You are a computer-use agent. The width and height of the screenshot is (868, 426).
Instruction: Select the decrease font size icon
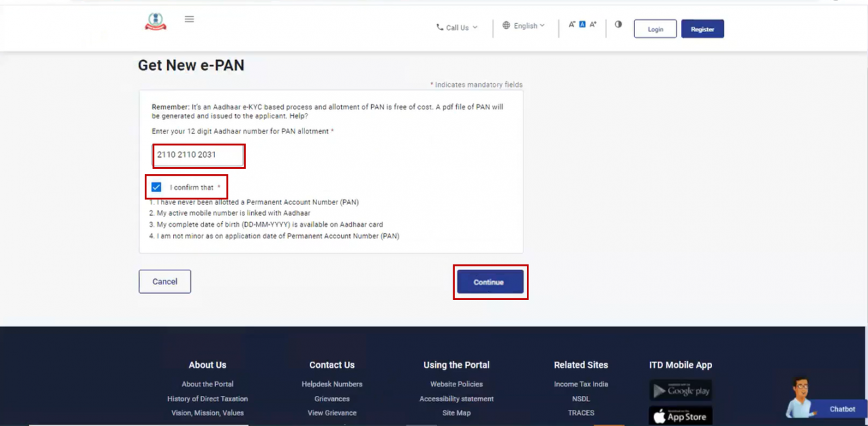[x=572, y=23]
